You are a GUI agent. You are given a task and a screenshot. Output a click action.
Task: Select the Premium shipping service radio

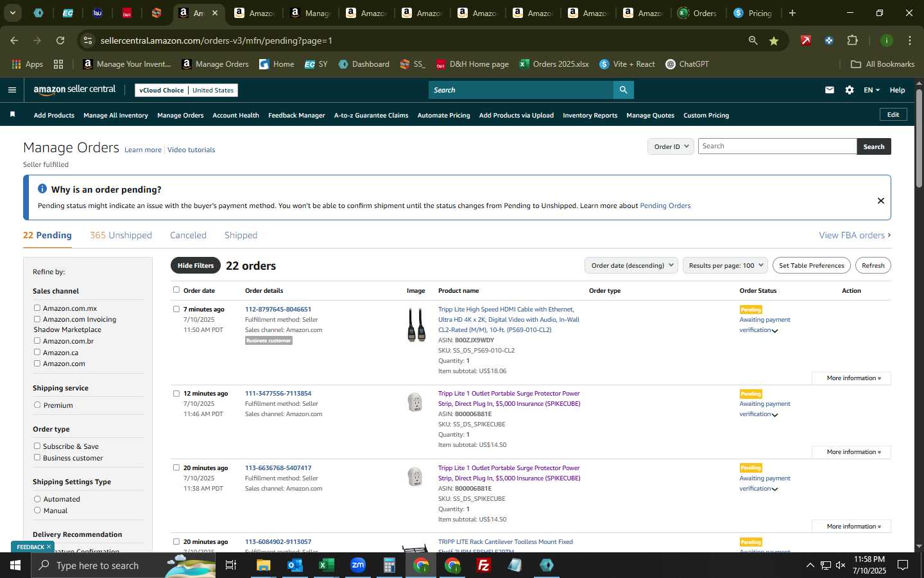(37, 405)
